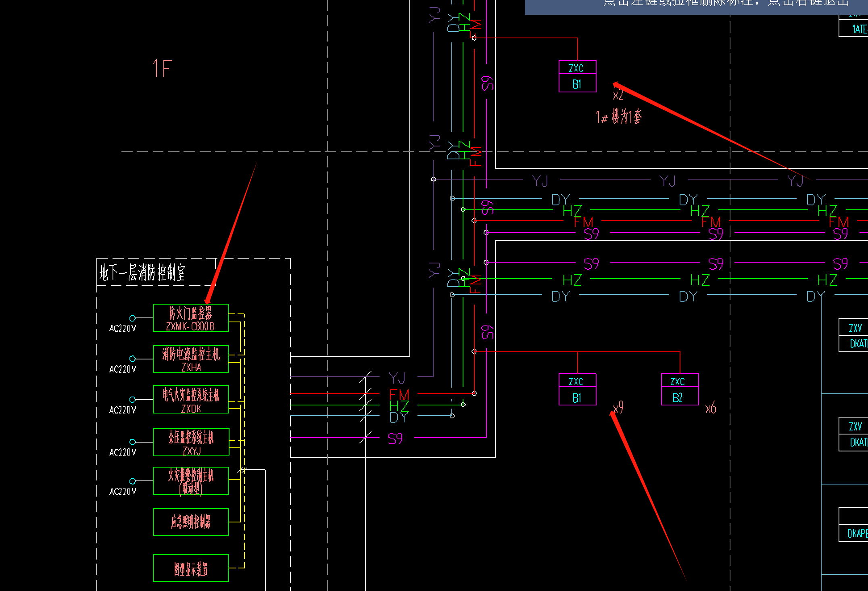Viewport: 868px width, 591px height.
Task: Click AC220V label beside 火灾报警控制主机
Action: [x=123, y=491]
